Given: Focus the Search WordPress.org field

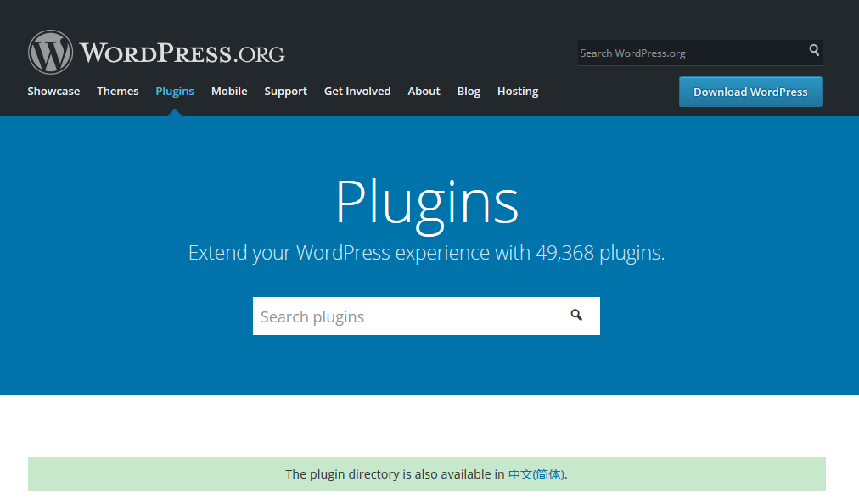Looking at the screenshot, I should tap(689, 53).
